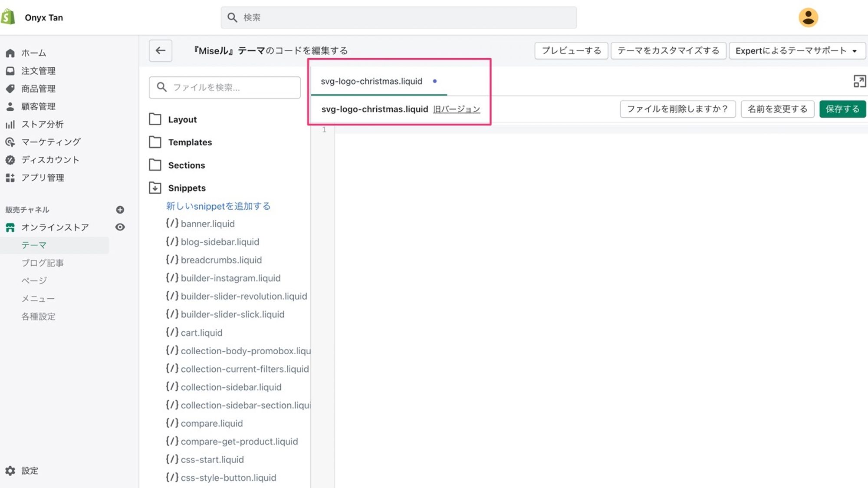Click the 注文管理 orders icon
Screen dimensions: 868x488
pos(10,71)
